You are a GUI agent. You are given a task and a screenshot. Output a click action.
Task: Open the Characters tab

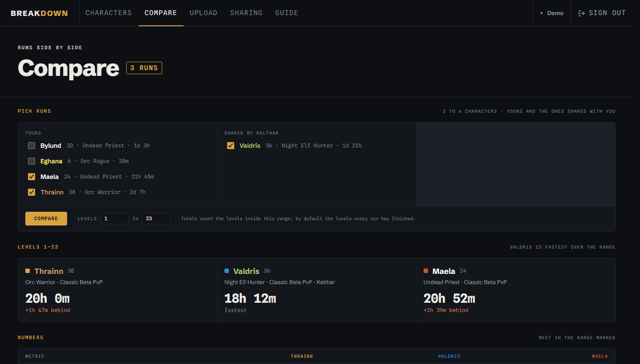point(108,13)
